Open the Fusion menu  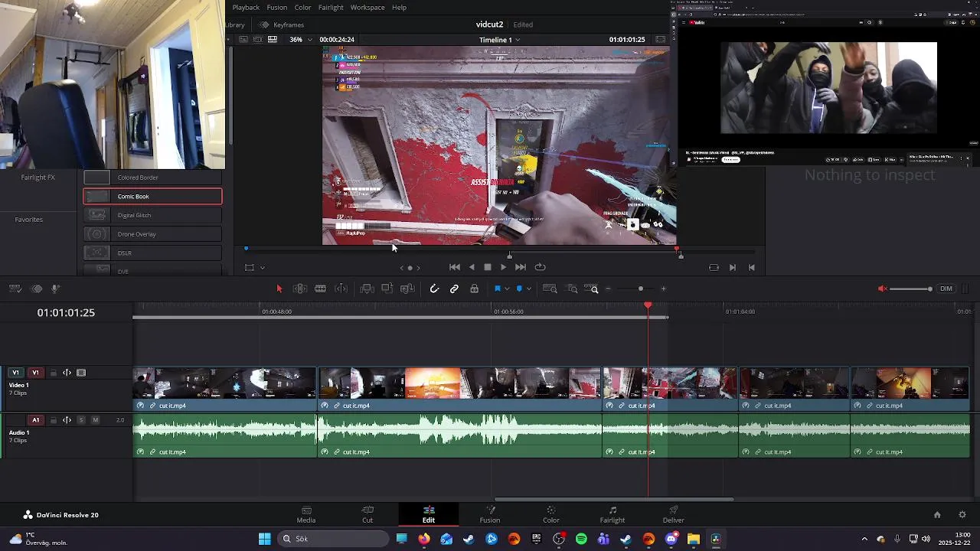click(277, 8)
